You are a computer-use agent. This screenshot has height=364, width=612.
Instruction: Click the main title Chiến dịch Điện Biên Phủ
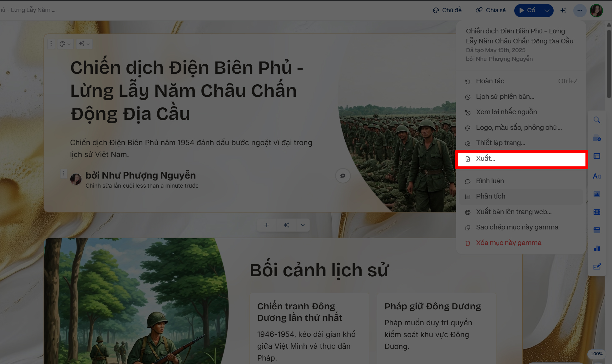(187, 91)
